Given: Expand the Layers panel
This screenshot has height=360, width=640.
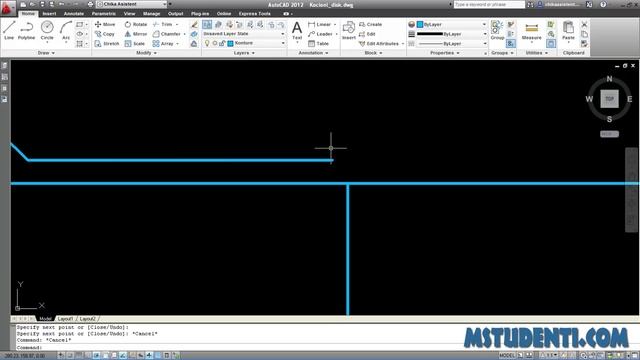Looking at the screenshot, I should (x=244, y=53).
